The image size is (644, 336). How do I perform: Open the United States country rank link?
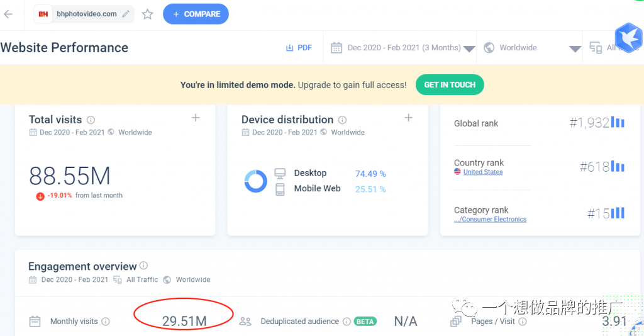click(x=482, y=172)
